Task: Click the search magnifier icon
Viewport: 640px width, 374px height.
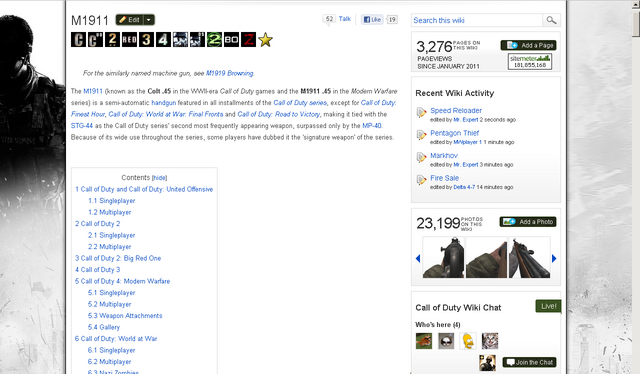Action: 551,20
